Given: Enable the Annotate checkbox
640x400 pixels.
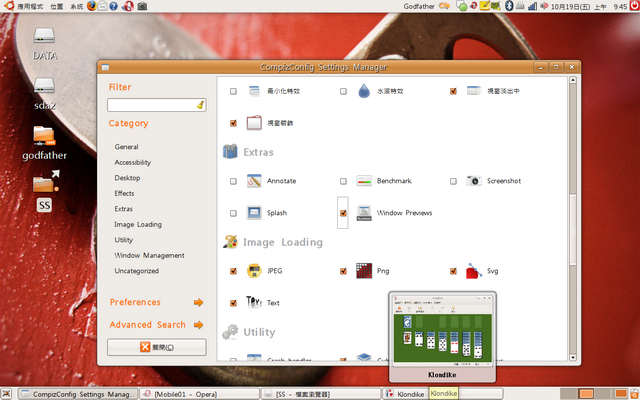Looking at the screenshot, I should 233,181.
